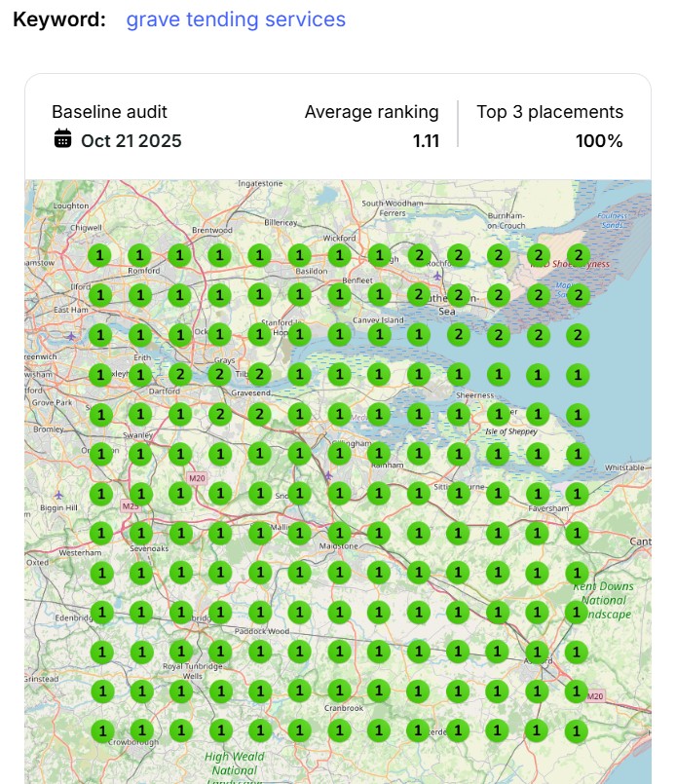This screenshot has width=676, height=784.
Task: Click the 100% top 3 placements value
Action: 598,140
